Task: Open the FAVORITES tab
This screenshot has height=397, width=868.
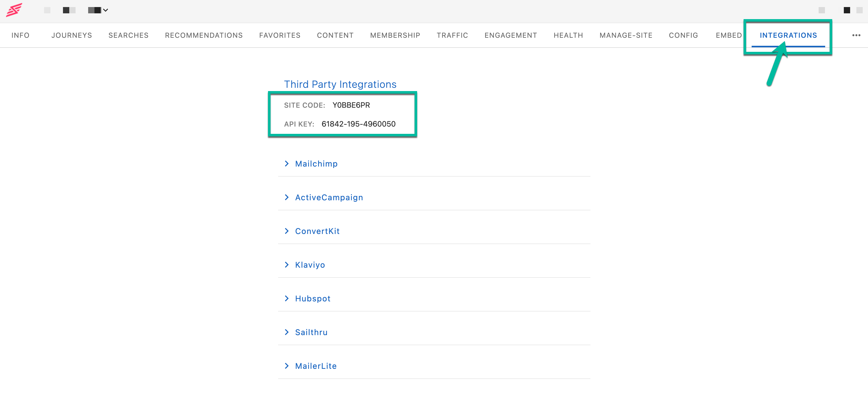Action: click(280, 35)
